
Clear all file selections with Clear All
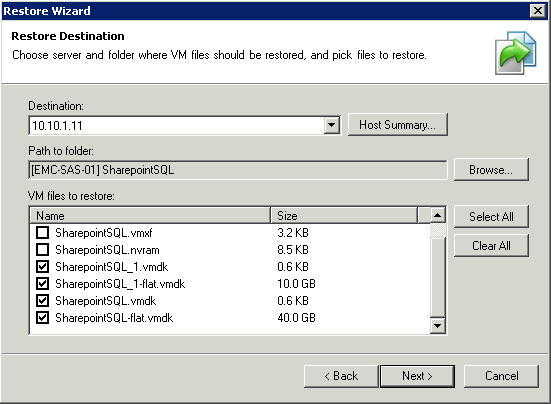tap(491, 246)
